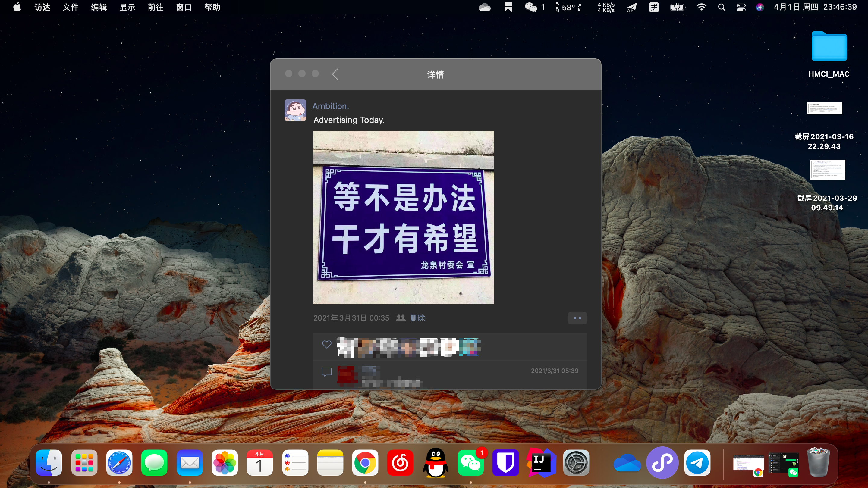The width and height of the screenshot is (868, 488).
Task: Open the 访达 menu
Action: (42, 7)
